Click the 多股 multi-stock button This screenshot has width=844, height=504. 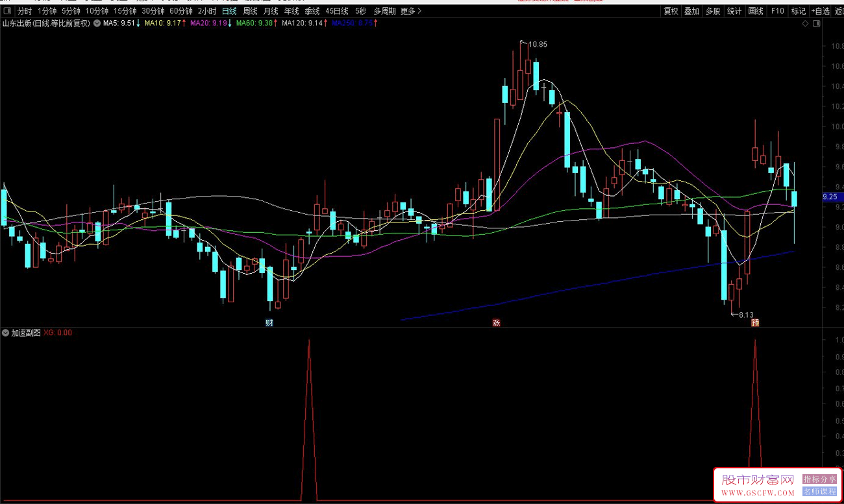[713, 11]
